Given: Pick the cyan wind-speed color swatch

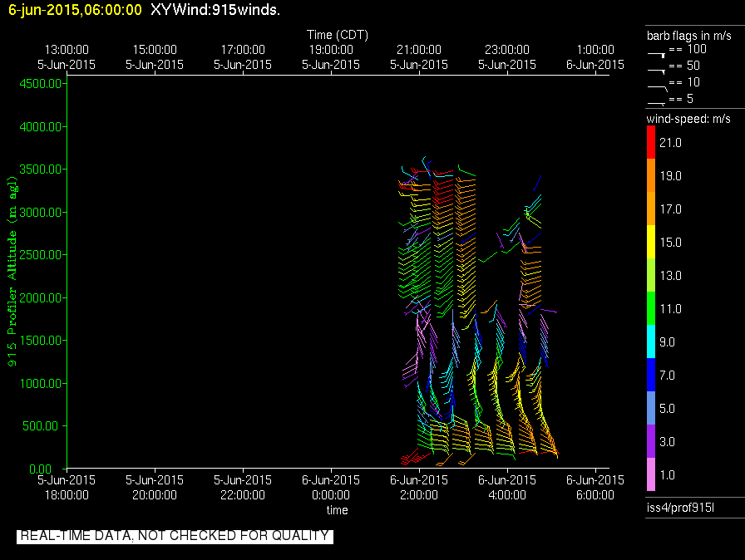Looking at the screenshot, I should [652, 341].
